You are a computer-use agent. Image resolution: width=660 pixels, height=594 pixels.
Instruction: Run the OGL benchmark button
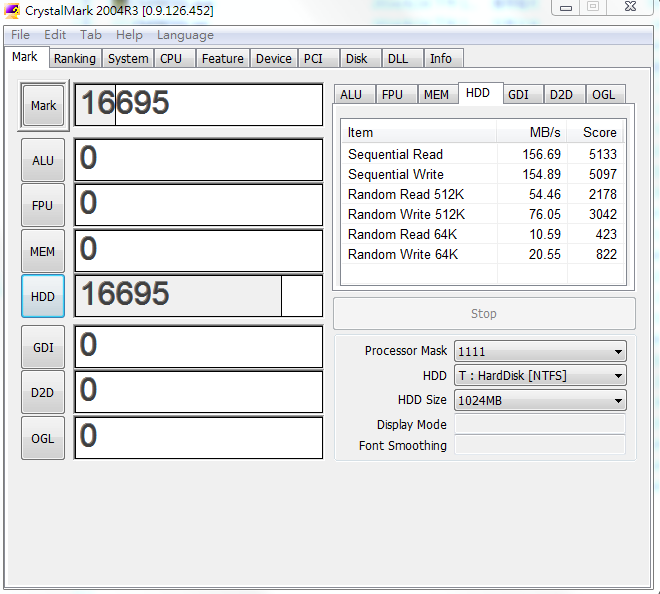[43, 438]
